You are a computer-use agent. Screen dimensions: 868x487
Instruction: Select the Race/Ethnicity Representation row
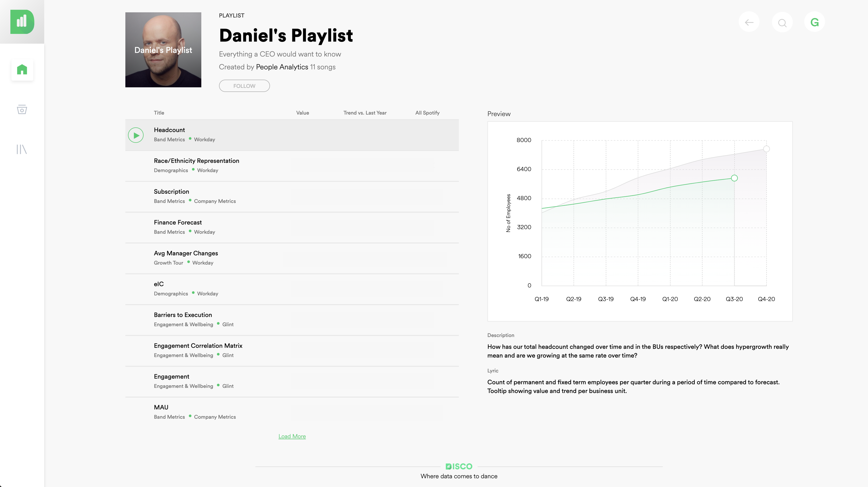click(x=292, y=166)
